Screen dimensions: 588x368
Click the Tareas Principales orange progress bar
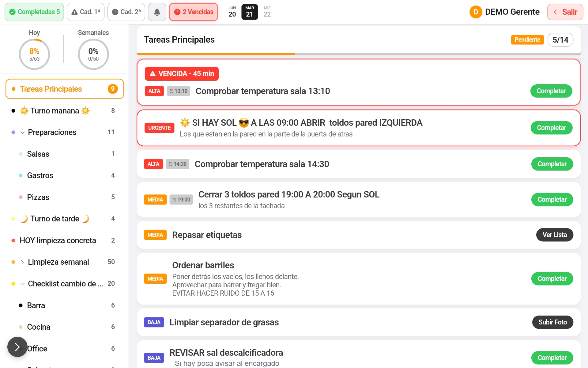coord(216,54)
